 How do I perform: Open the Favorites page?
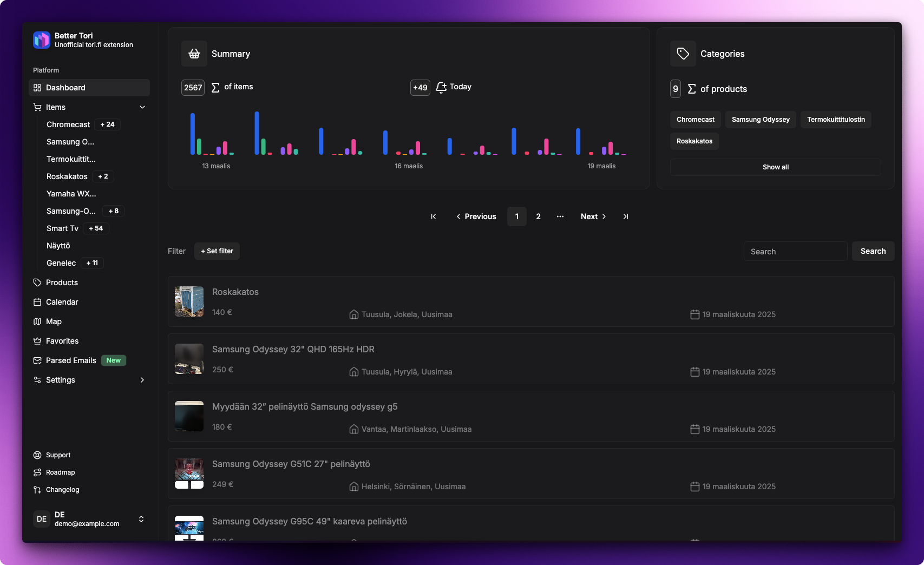89,341
